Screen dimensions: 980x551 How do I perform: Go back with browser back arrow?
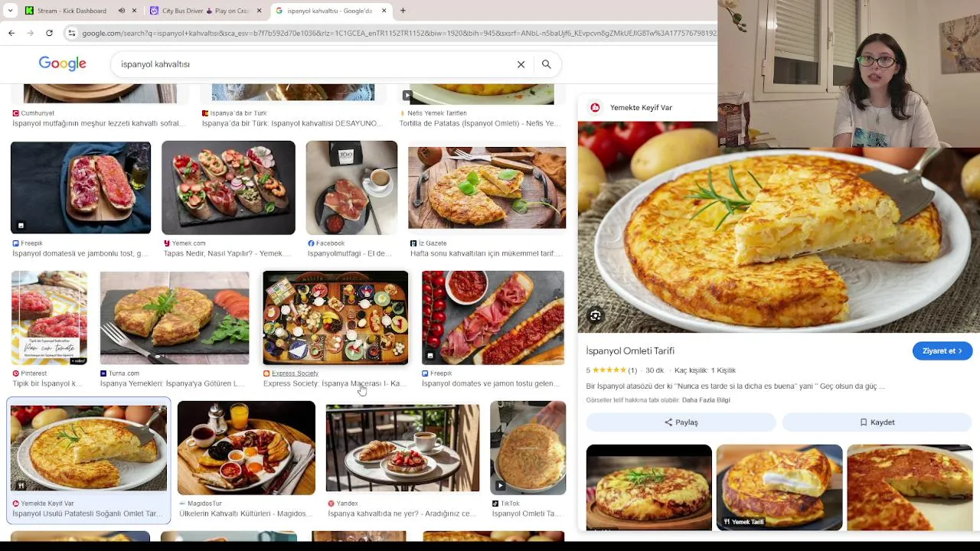click(11, 33)
